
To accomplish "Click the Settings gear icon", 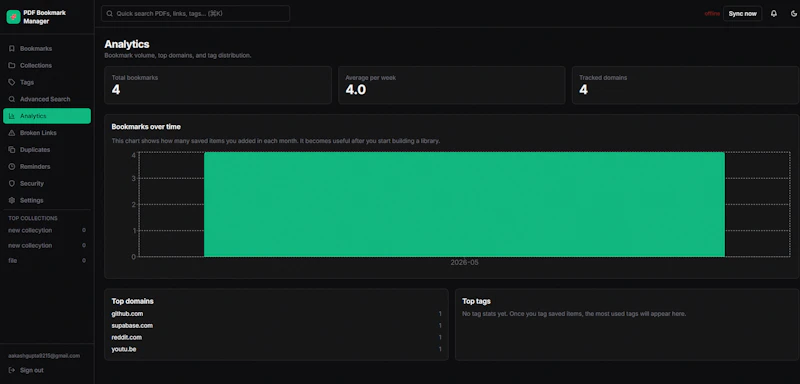I will pos(12,200).
